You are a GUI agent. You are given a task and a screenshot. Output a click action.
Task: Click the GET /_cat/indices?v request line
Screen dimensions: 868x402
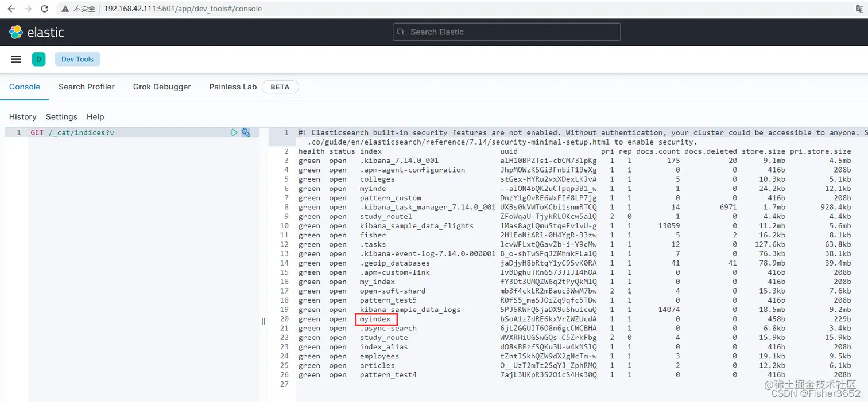pos(72,132)
